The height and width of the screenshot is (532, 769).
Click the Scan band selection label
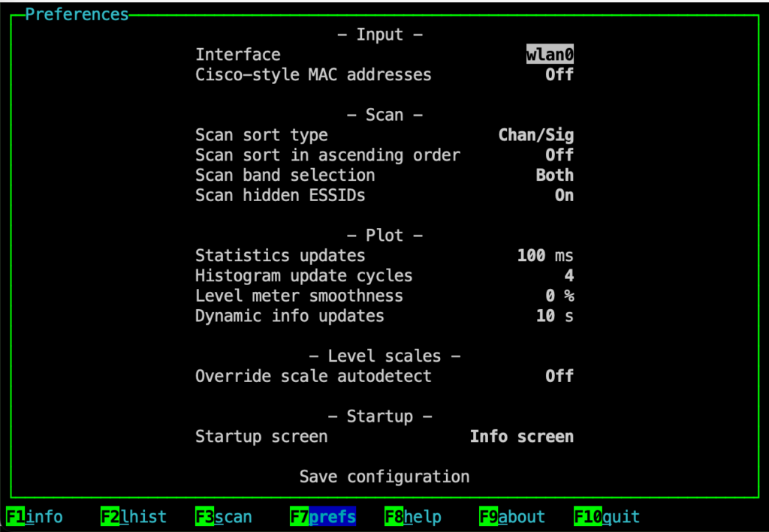[x=285, y=175]
